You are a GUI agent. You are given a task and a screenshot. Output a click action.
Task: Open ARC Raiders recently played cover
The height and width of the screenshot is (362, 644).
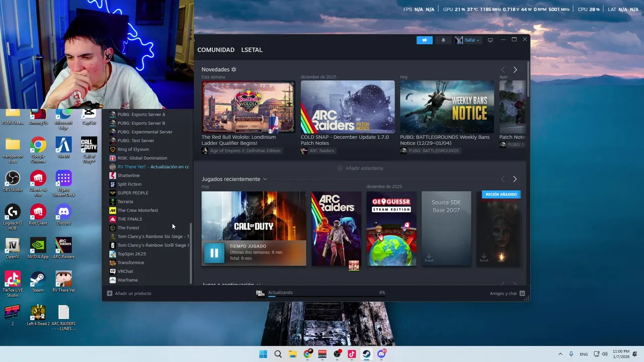(x=336, y=229)
